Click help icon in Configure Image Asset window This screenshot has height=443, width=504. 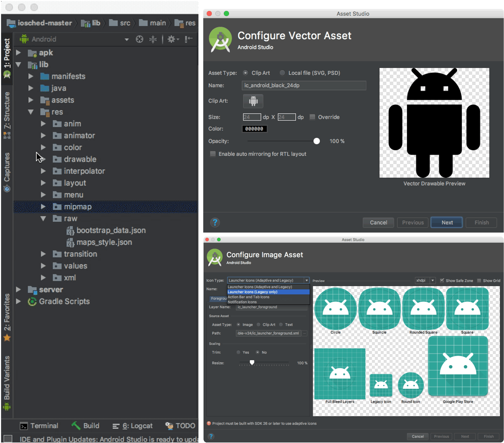coord(211,436)
